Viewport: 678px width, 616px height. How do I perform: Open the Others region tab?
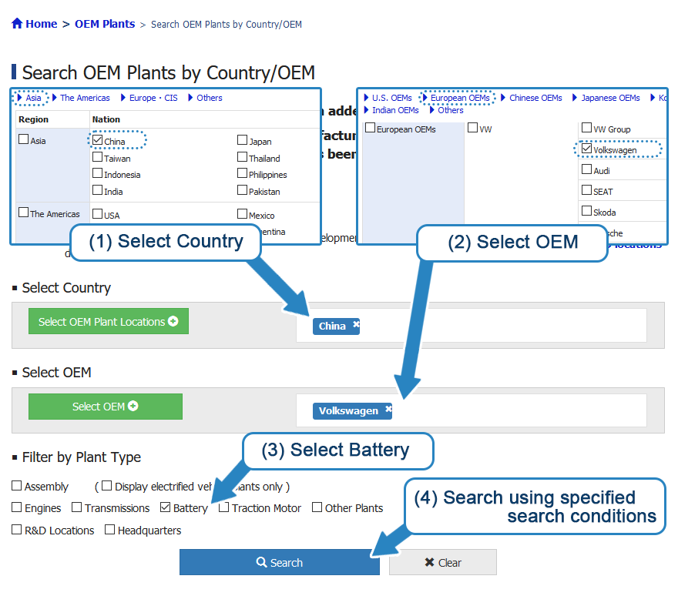[x=210, y=98]
